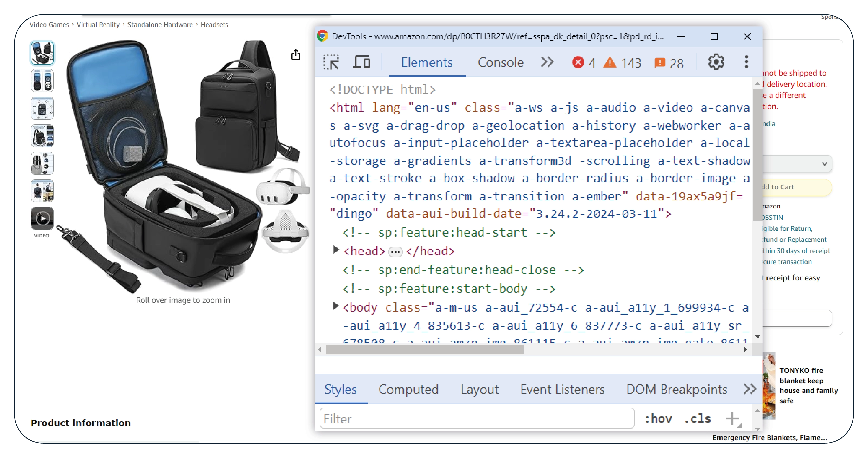The image size is (868, 458).
Task: Expand the body element node
Action: click(336, 306)
